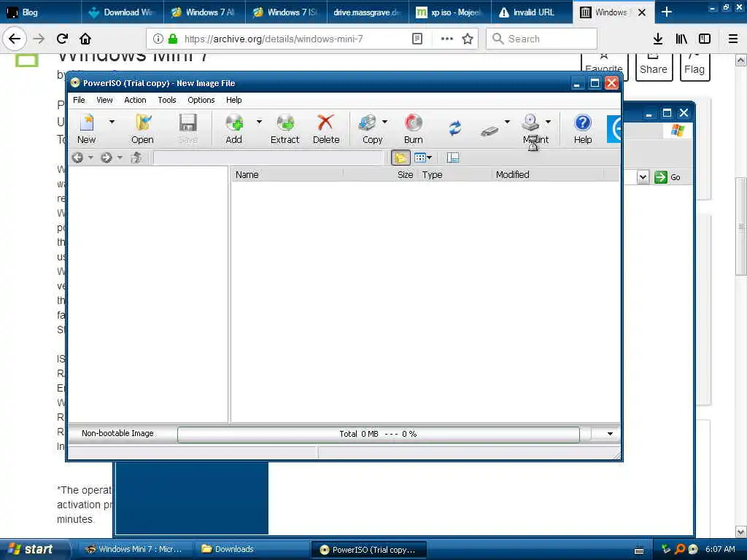The width and height of the screenshot is (747, 560).
Task: Switch to the Blog browser tab
Action: tap(41, 12)
